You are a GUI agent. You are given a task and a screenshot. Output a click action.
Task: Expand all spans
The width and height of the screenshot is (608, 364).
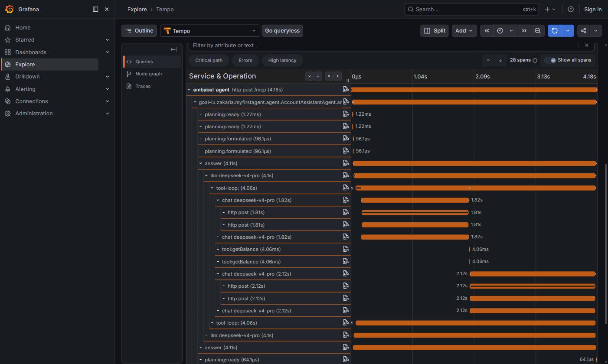(329, 76)
